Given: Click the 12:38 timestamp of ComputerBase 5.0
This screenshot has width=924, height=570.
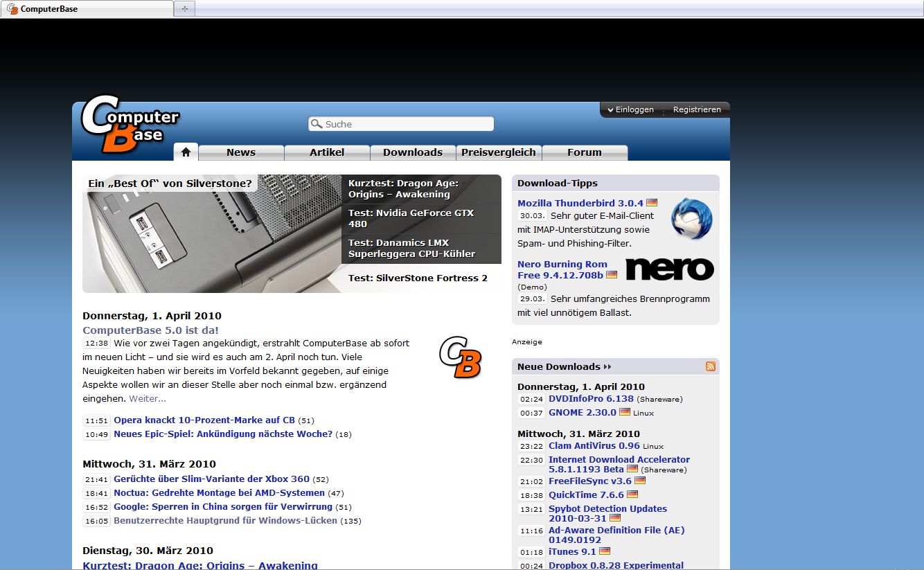Looking at the screenshot, I should [x=96, y=343].
